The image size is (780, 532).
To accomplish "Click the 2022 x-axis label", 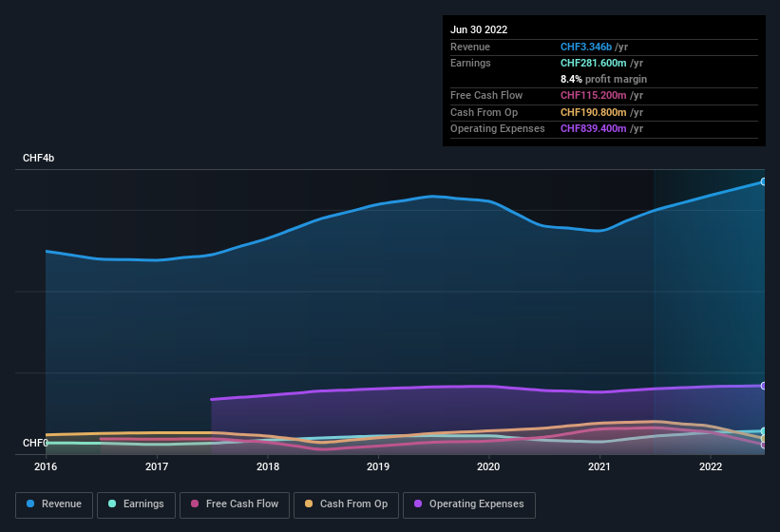I will click(x=711, y=466).
